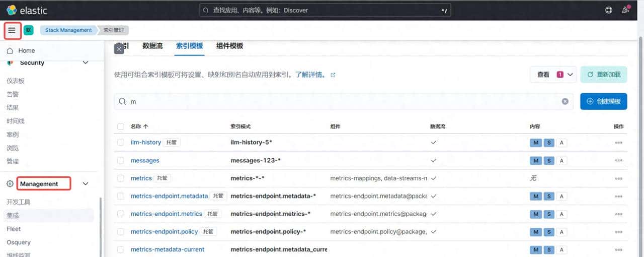
Task: Check the metrics-metadata-current row checkbox
Action: (x=121, y=249)
